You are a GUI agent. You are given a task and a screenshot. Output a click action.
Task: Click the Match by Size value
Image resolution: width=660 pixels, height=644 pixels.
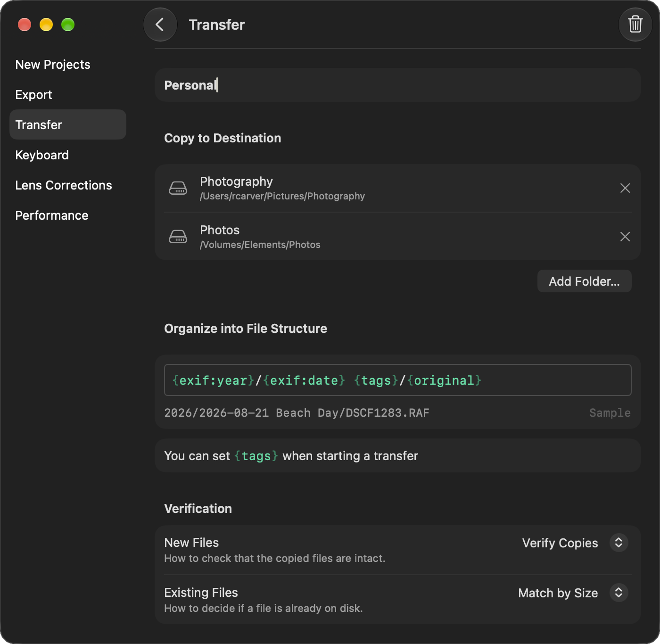(x=558, y=593)
